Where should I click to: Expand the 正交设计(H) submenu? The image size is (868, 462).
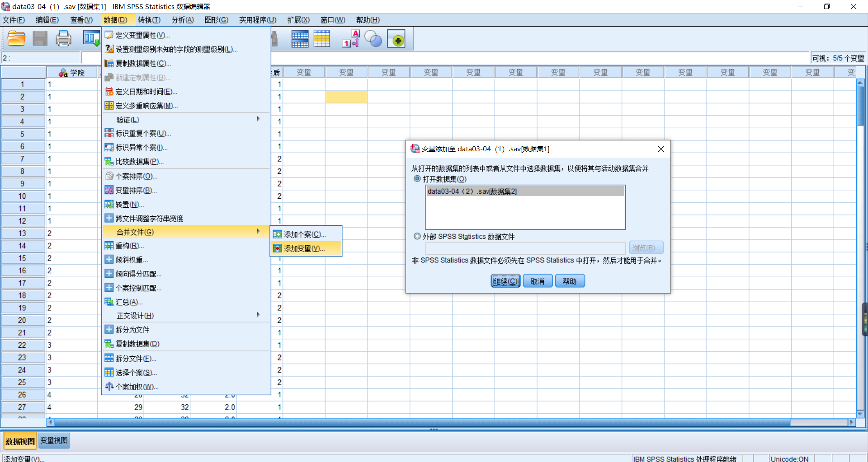[186, 315]
